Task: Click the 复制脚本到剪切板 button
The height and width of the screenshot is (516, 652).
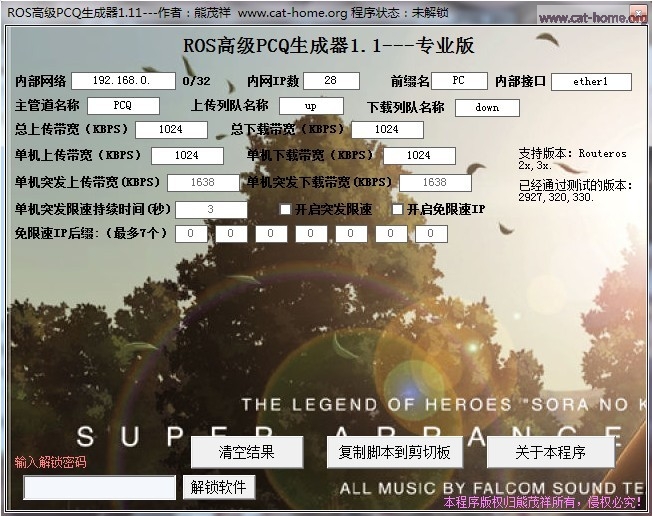Action: pyautogui.click(x=394, y=452)
